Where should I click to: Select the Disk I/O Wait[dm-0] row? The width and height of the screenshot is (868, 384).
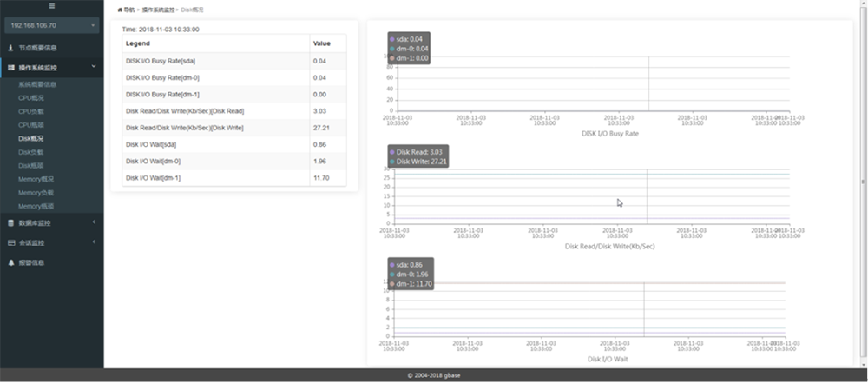point(234,161)
